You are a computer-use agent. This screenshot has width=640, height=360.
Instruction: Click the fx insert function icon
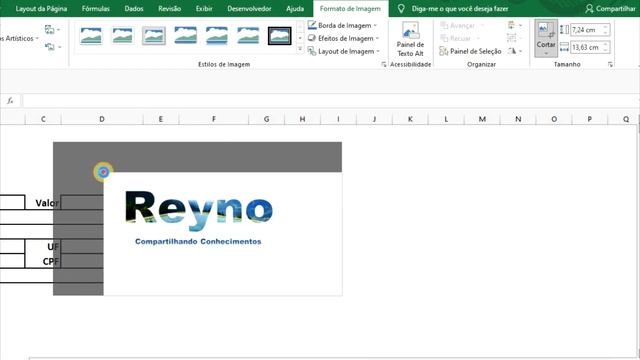[10, 100]
